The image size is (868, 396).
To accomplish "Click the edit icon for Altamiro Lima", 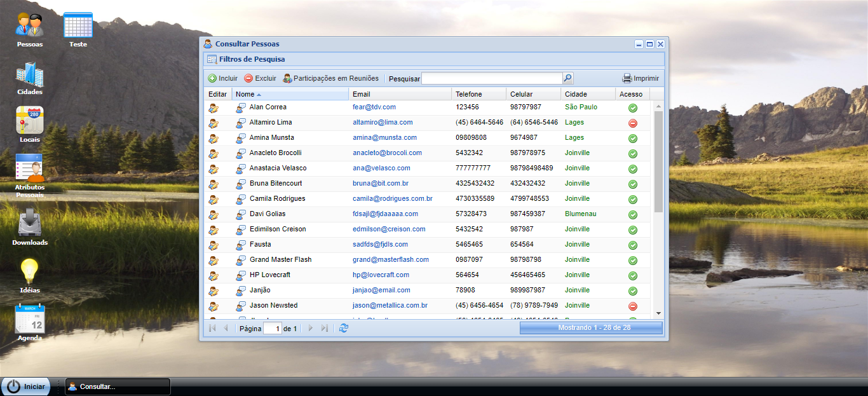I will tap(214, 123).
